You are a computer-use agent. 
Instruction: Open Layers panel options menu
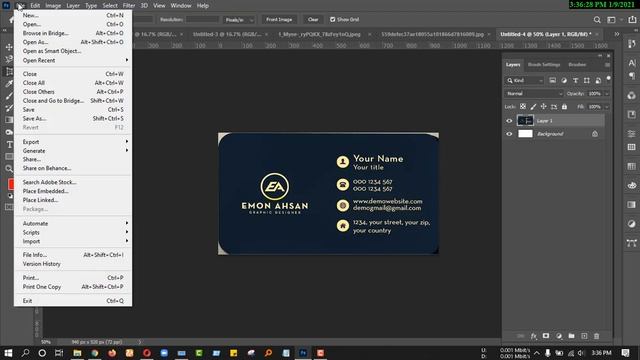tap(607, 65)
